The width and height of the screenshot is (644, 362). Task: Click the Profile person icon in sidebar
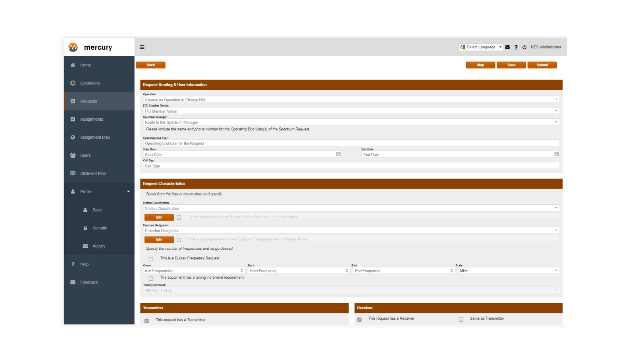pyautogui.click(x=73, y=191)
